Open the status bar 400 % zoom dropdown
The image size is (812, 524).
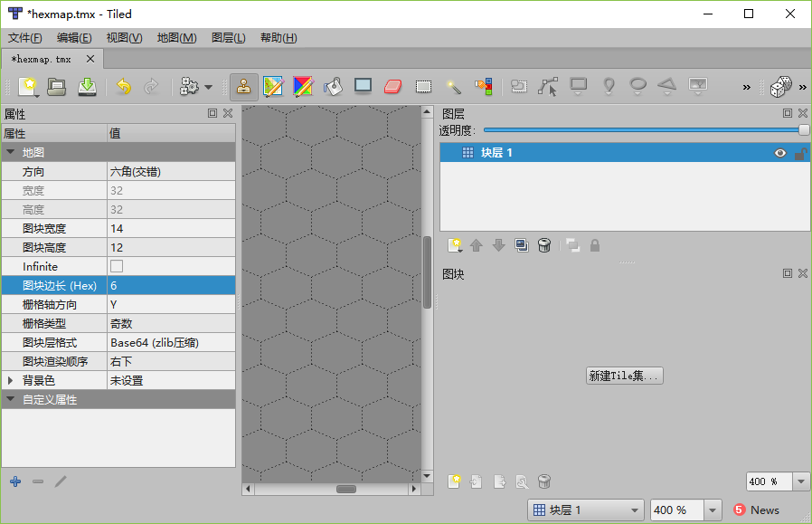713,510
